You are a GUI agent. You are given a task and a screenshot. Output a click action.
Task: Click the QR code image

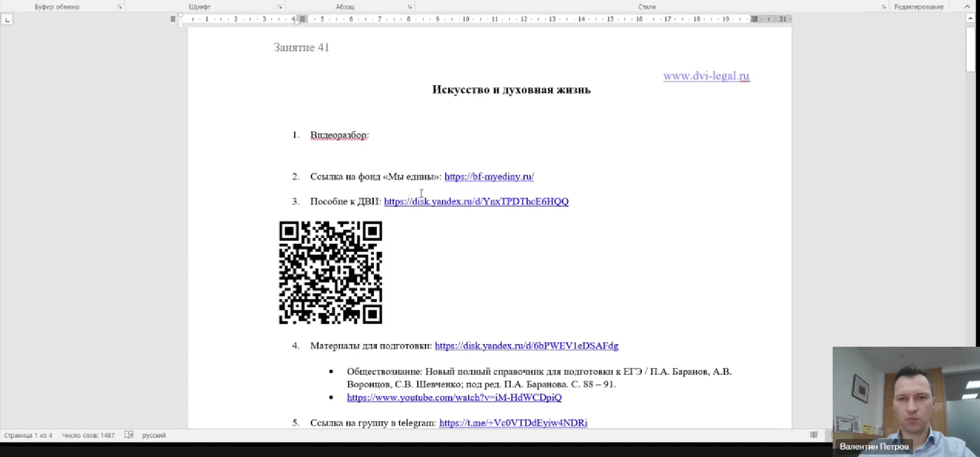pyautogui.click(x=331, y=272)
